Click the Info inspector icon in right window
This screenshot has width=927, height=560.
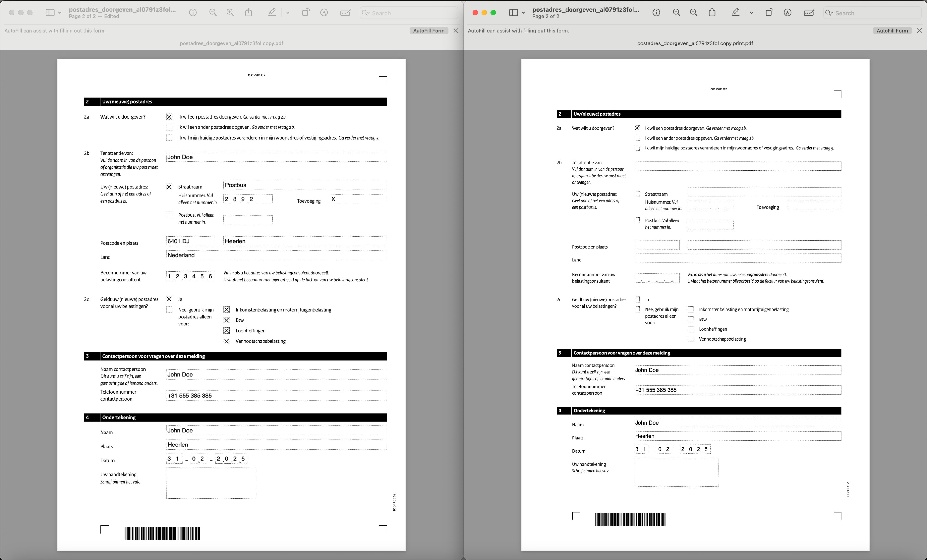coord(656,13)
